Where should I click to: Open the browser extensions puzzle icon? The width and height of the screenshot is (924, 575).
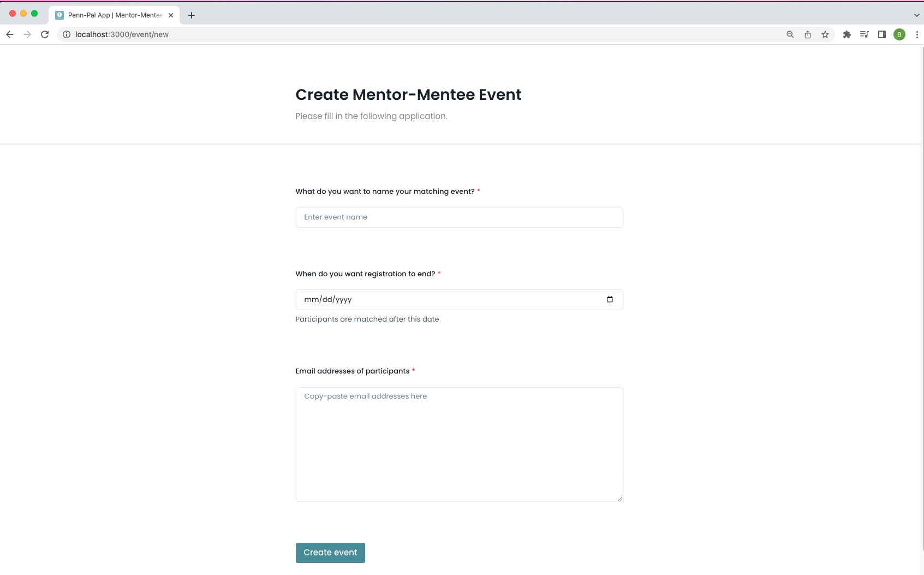[x=847, y=34]
